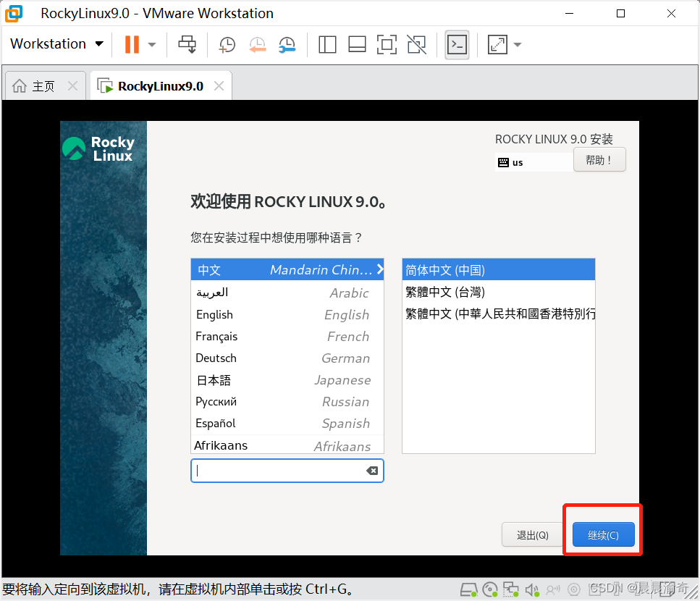This screenshot has height=601, width=700.
Task: Pick Español Spanish language
Action: 287,424
